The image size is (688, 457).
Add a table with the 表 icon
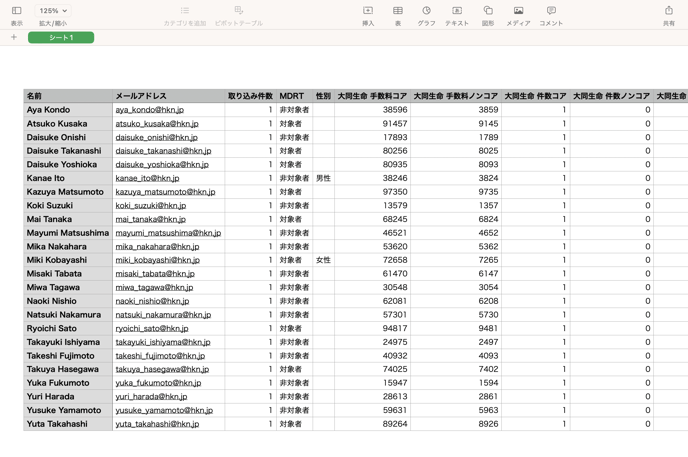pyautogui.click(x=398, y=11)
